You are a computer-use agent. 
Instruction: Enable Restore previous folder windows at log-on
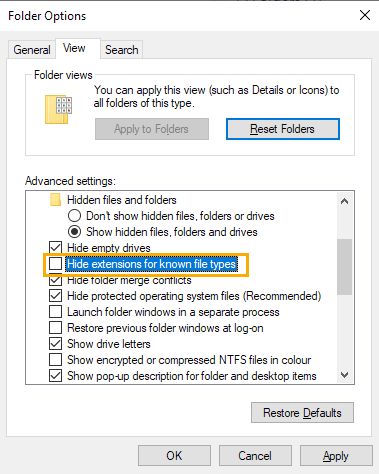(x=55, y=328)
